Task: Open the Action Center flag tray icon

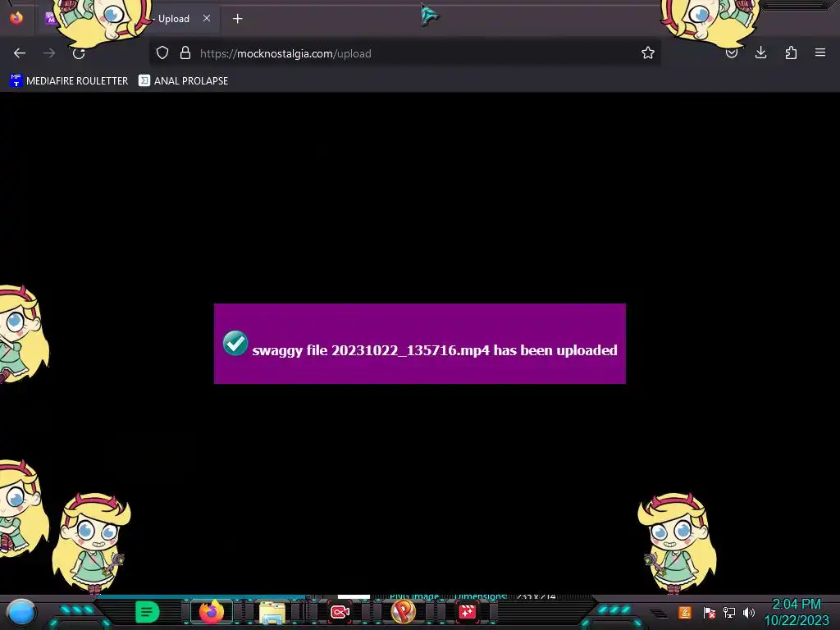Action: pos(710,612)
